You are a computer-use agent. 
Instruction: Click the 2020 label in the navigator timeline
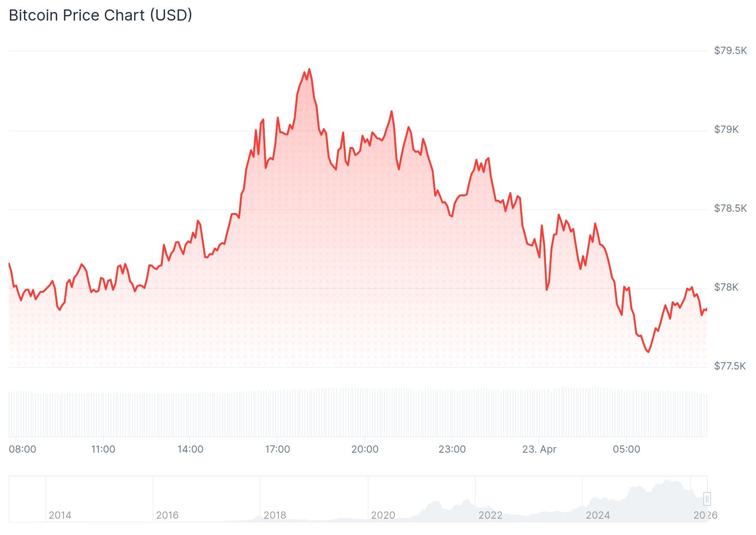click(x=383, y=515)
